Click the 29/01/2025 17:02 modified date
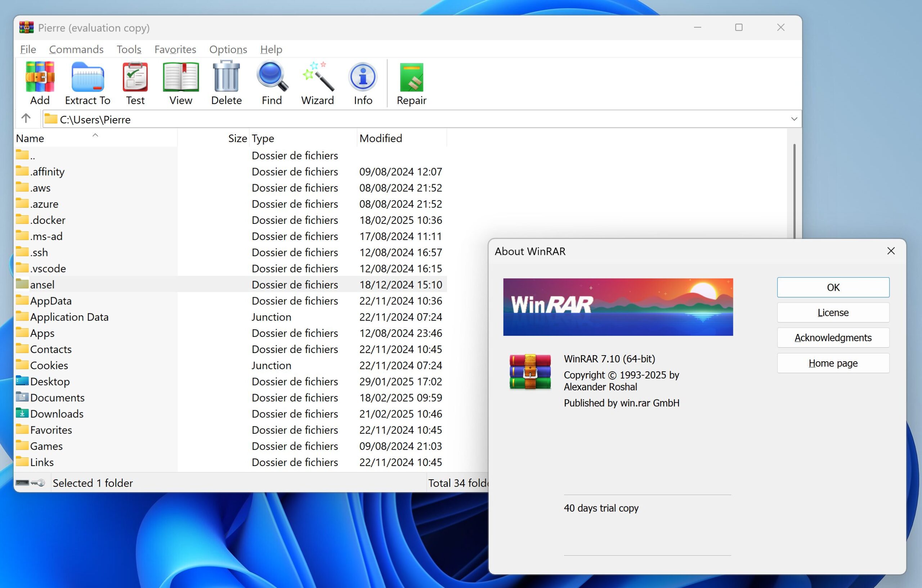The height and width of the screenshot is (588, 922). 400,381
